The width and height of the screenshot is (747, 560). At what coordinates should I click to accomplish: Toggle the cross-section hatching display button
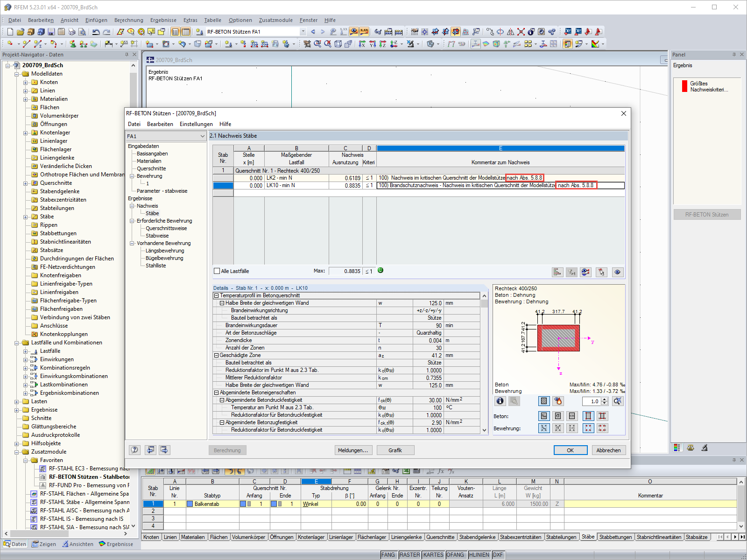[544, 401]
